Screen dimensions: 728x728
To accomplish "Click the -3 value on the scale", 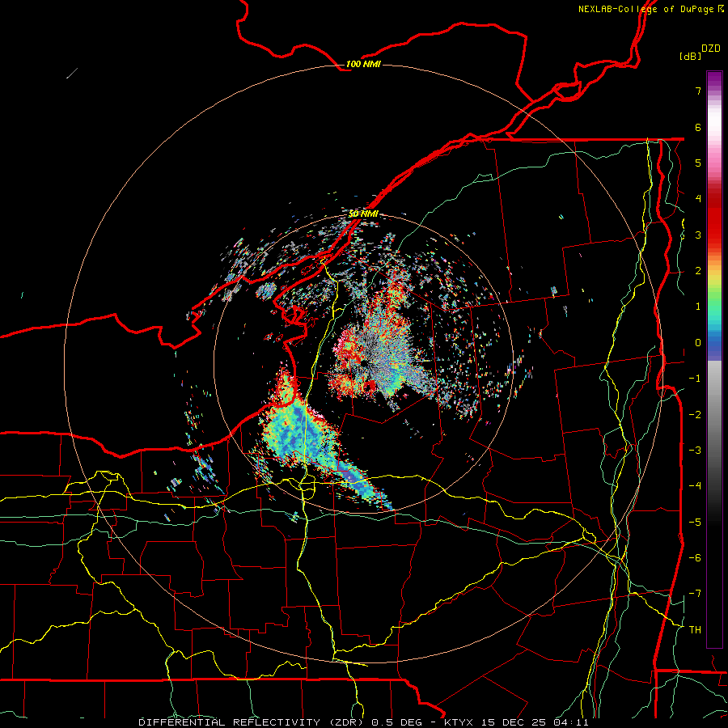I will 695,450.
